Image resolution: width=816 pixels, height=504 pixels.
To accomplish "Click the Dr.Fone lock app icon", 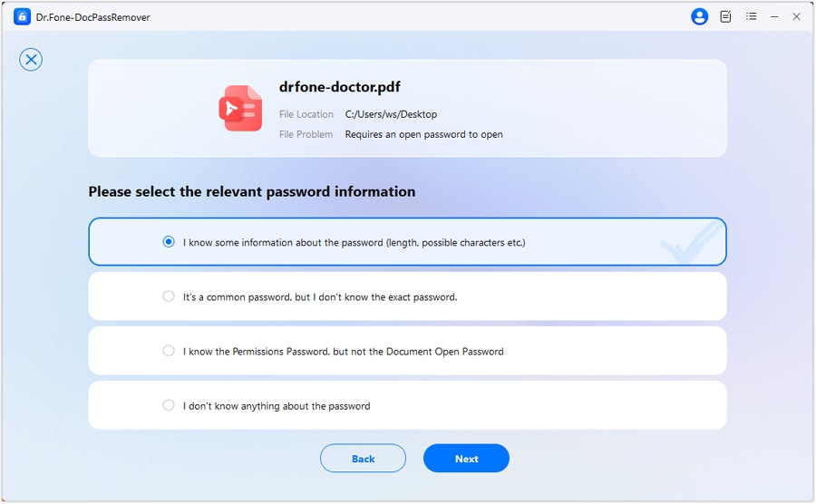I will click(23, 16).
